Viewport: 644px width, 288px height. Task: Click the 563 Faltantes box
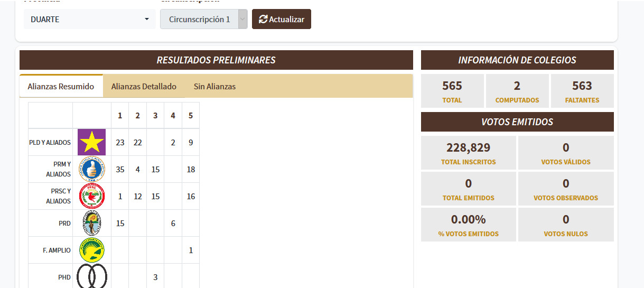tap(582, 91)
